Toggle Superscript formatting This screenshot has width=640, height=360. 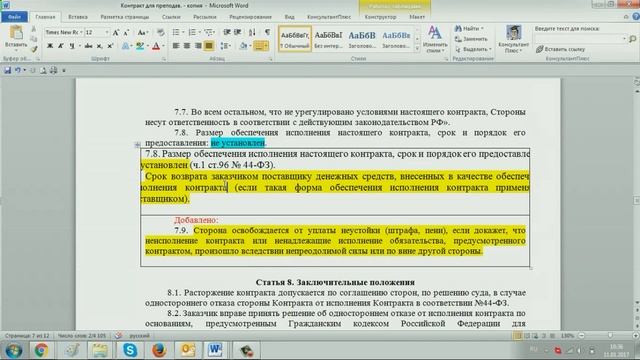click(110, 46)
